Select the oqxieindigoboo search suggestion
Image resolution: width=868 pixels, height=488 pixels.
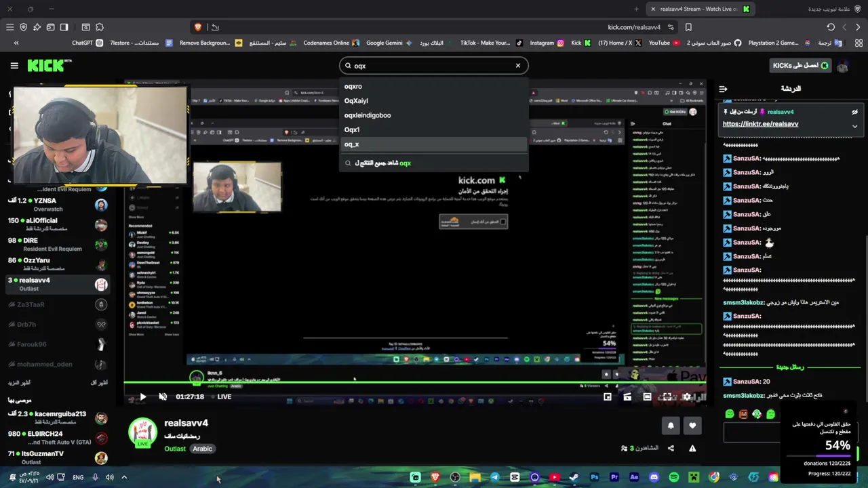[434, 115]
